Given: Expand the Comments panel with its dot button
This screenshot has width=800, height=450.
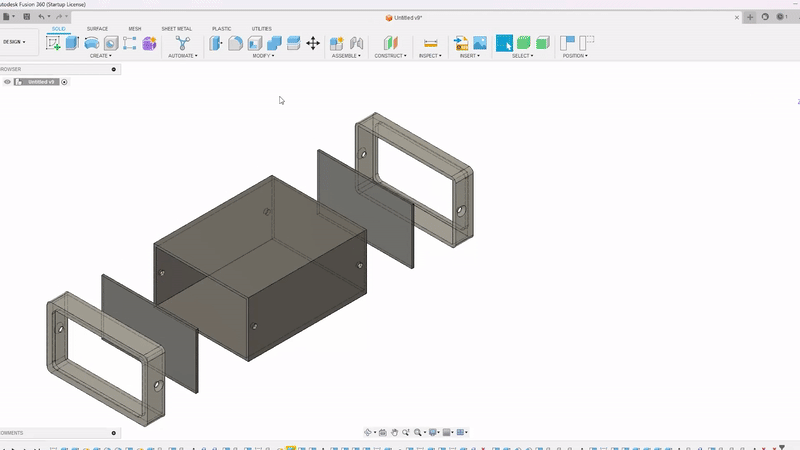Looking at the screenshot, I should [114, 433].
